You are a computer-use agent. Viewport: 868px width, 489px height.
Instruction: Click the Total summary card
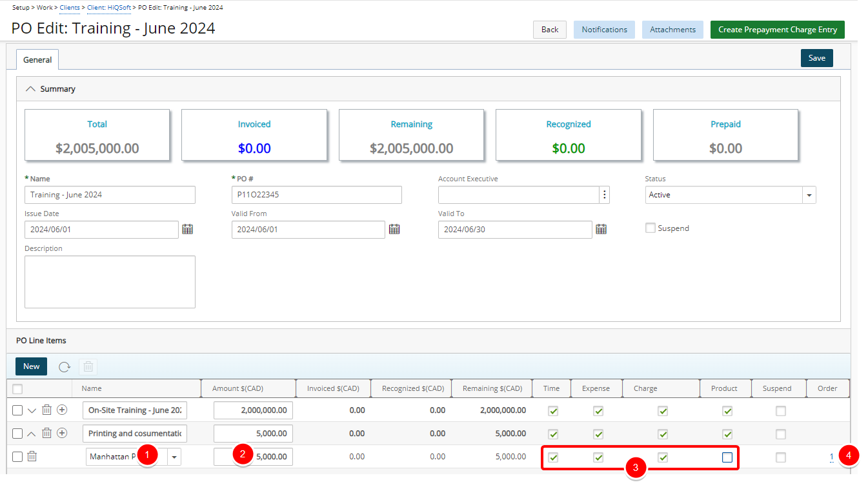coord(97,135)
